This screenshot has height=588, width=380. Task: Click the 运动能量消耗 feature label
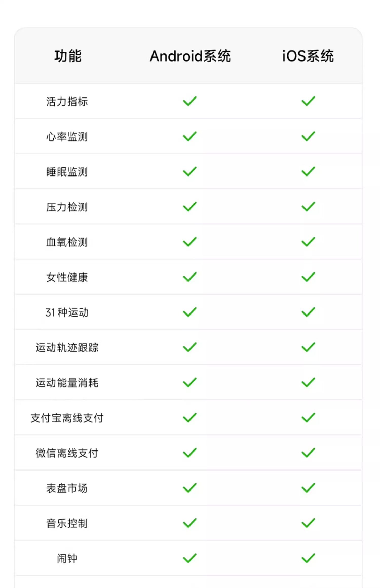pos(67,383)
